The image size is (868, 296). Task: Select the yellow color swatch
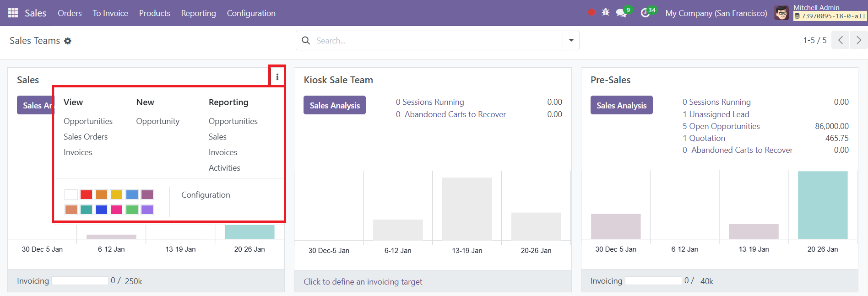[117, 194]
